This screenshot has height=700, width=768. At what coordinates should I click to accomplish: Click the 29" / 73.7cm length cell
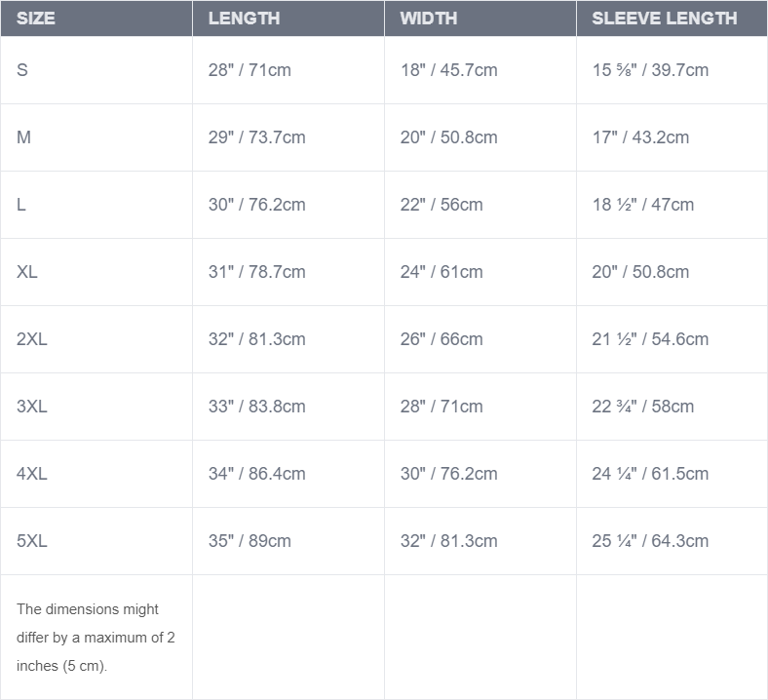click(256, 137)
